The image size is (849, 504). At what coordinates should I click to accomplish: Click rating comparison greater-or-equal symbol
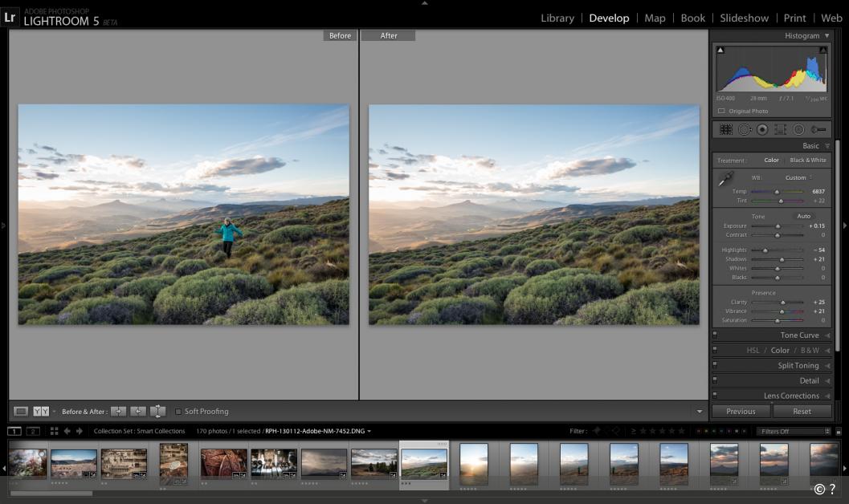tap(634, 431)
